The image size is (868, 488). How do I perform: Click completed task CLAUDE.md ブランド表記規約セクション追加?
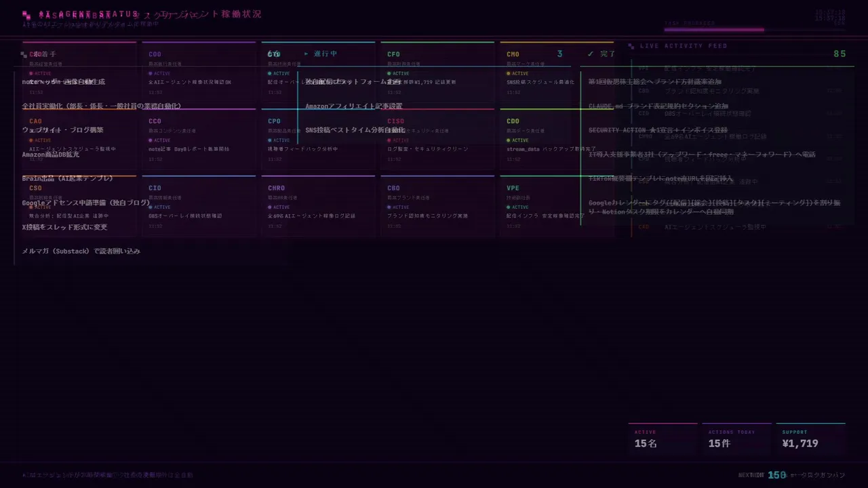658,106
